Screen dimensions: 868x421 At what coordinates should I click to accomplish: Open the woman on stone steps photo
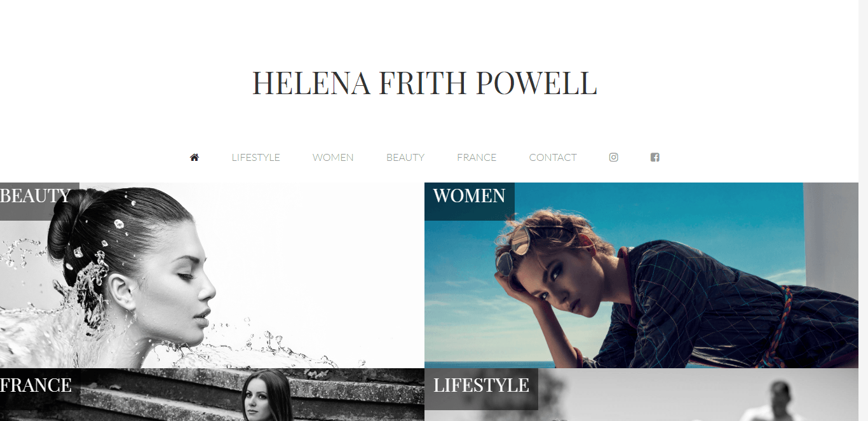tap(212, 395)
